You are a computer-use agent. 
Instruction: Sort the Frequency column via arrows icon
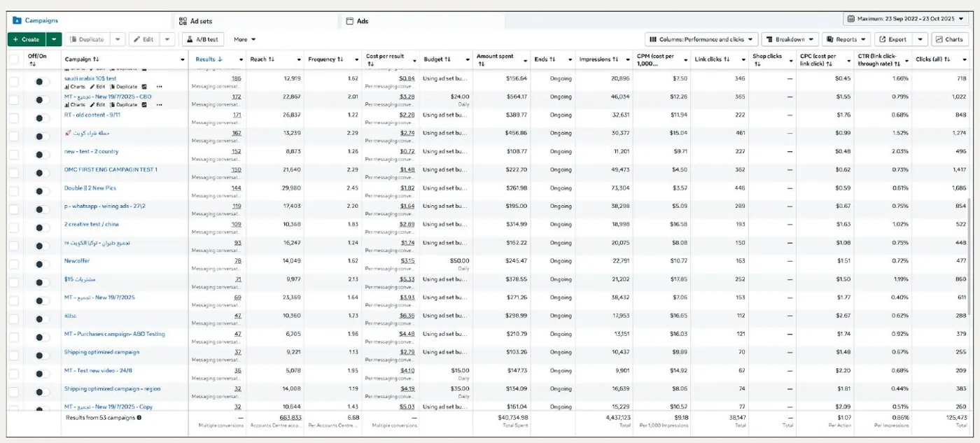(340, 59)
